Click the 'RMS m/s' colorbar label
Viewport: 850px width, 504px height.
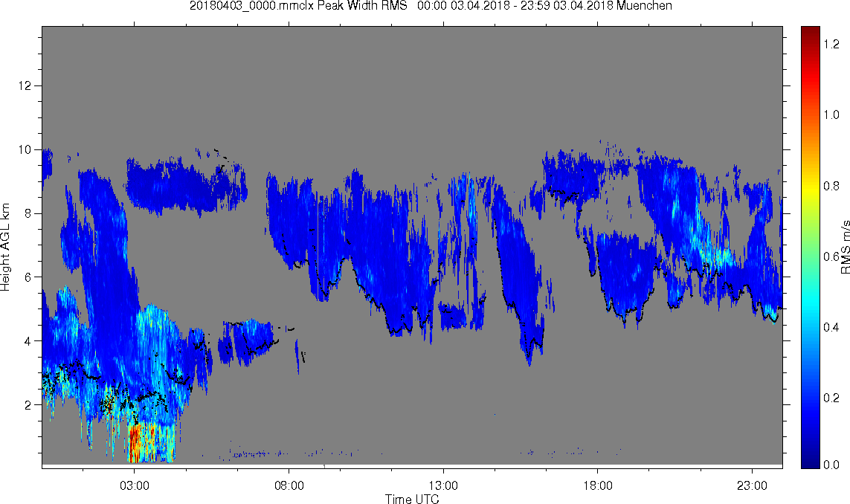pos(845,247)
